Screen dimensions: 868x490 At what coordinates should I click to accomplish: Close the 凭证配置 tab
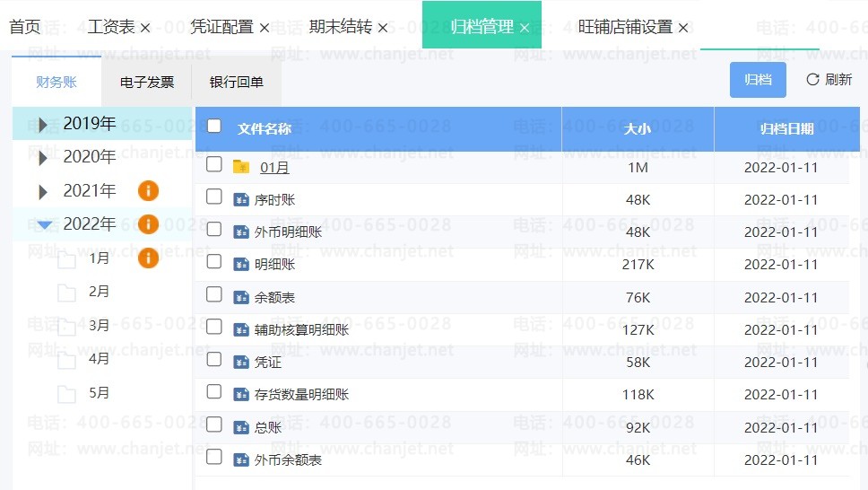coord(264,28)
